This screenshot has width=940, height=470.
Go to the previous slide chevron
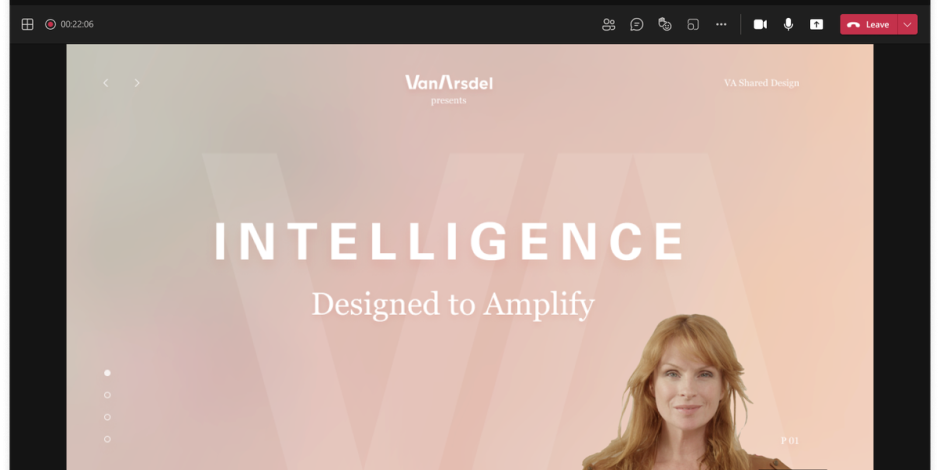coord(106,83)
